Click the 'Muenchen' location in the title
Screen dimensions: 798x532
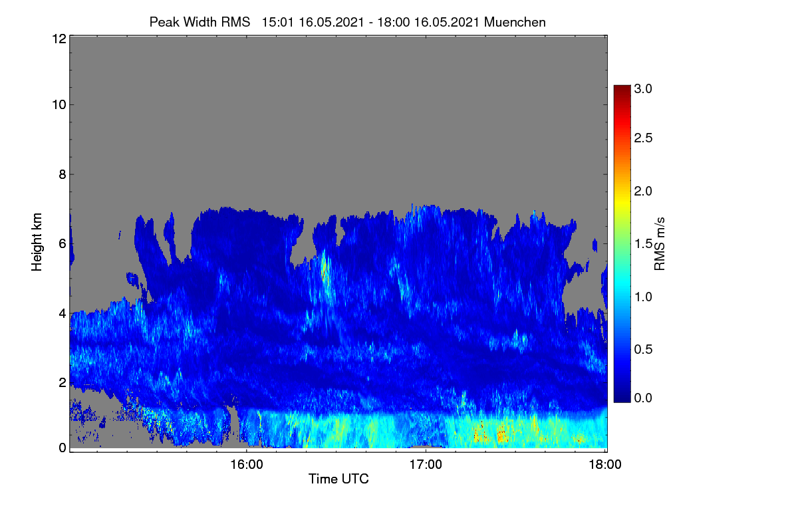(515, 22)
